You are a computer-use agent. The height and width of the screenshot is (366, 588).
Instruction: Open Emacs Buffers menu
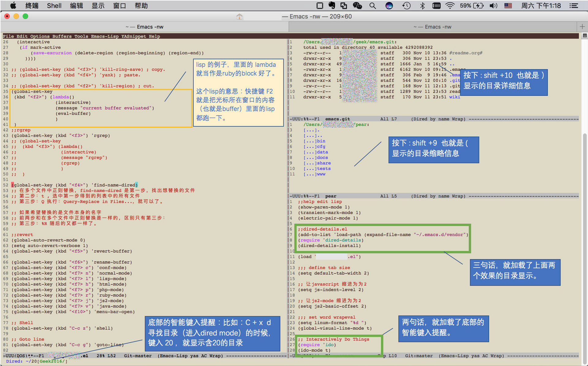click(x=62, y=36)
